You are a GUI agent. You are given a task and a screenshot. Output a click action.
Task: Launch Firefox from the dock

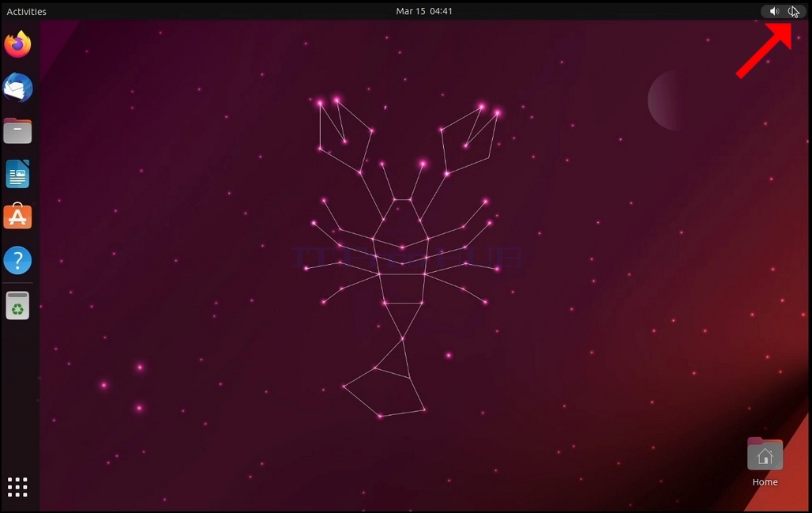(17, 44)
